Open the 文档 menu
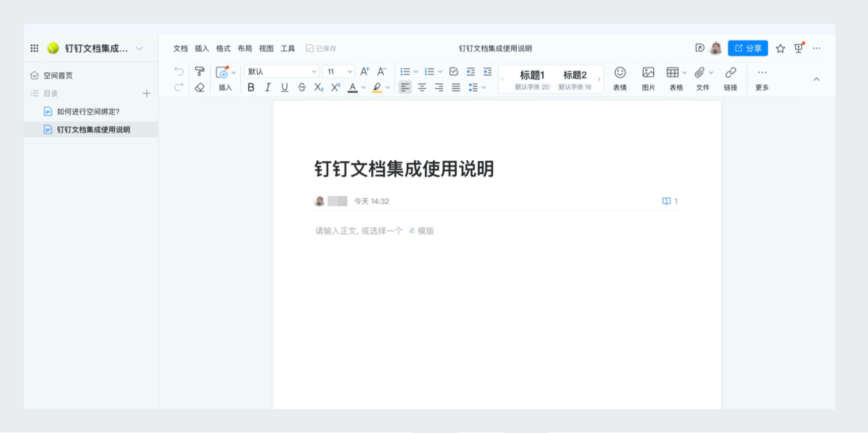The image size is (868, 433). [x=180, y=49]
